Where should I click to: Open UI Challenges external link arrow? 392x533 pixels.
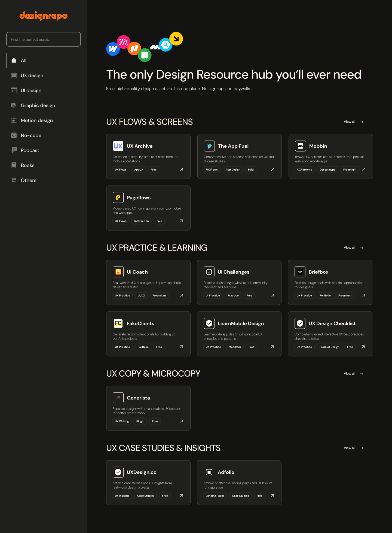(x=272, y=295)
